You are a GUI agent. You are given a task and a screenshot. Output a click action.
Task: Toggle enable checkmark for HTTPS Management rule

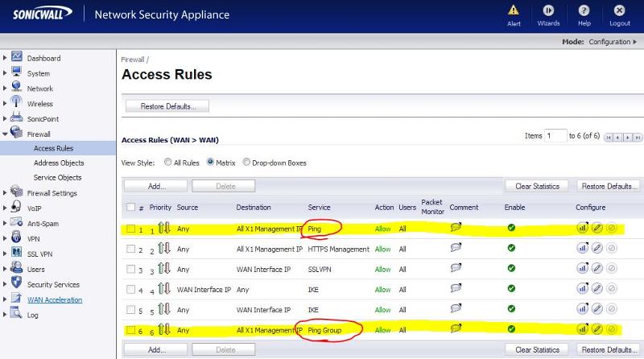point(511,248)
